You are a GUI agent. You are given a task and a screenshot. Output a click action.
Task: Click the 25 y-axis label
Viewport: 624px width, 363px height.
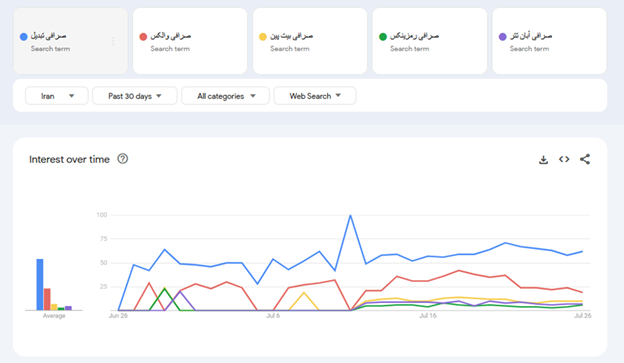[x=103, y=287]
